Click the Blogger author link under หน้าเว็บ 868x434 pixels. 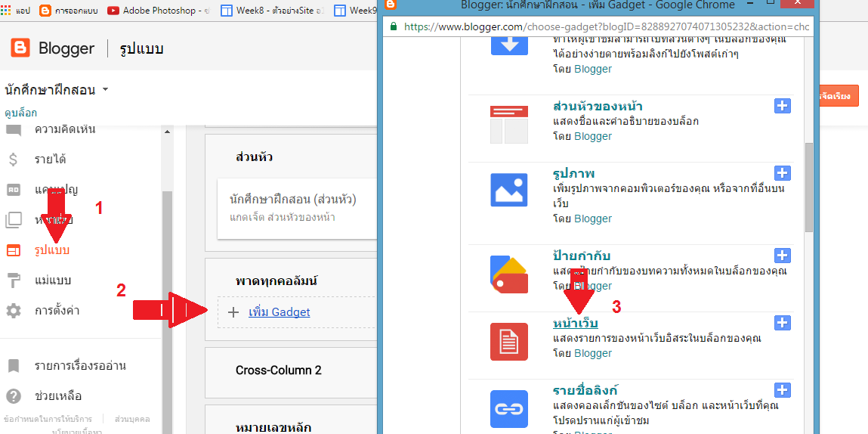[593, 353]
